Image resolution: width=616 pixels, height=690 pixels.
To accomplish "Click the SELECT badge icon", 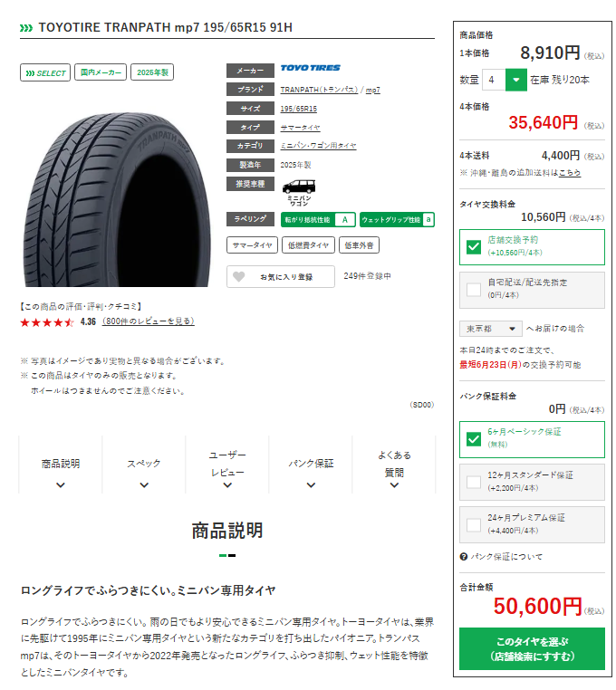I will pos(45,73).
